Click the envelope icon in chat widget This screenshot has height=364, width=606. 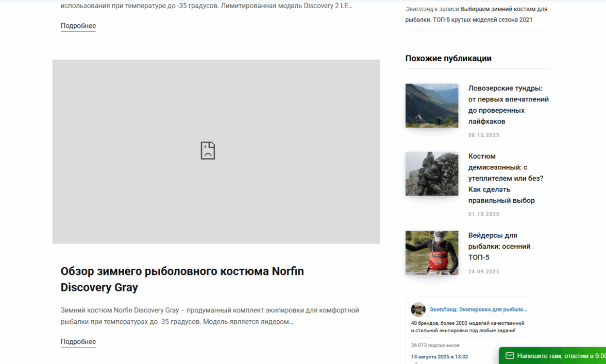tap(510, 356)
